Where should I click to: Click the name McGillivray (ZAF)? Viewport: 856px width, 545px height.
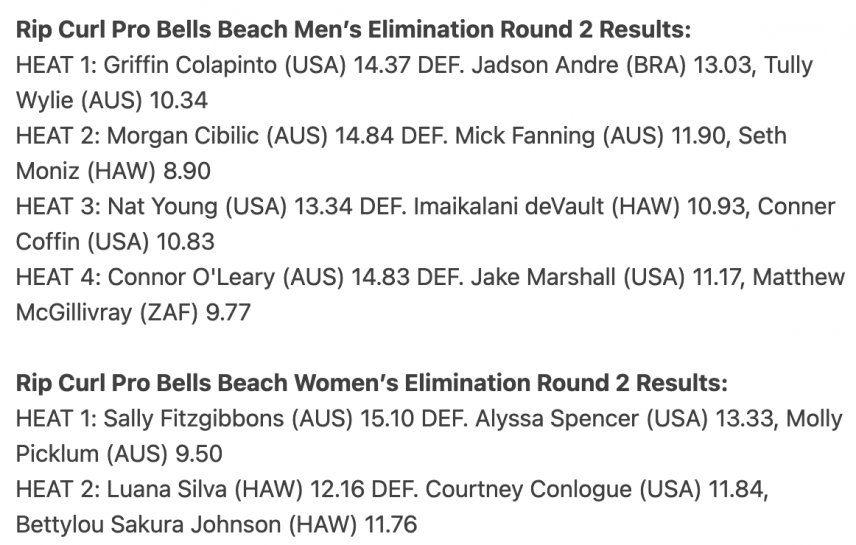click(107, 313)
